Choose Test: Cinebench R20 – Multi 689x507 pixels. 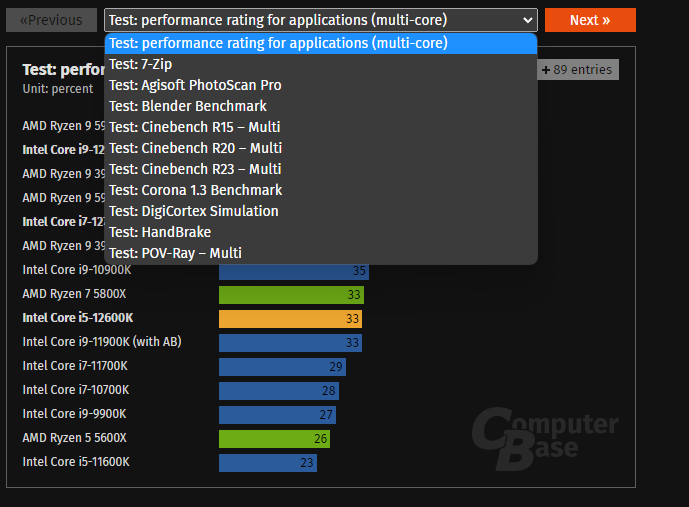[x=321, y=148]
